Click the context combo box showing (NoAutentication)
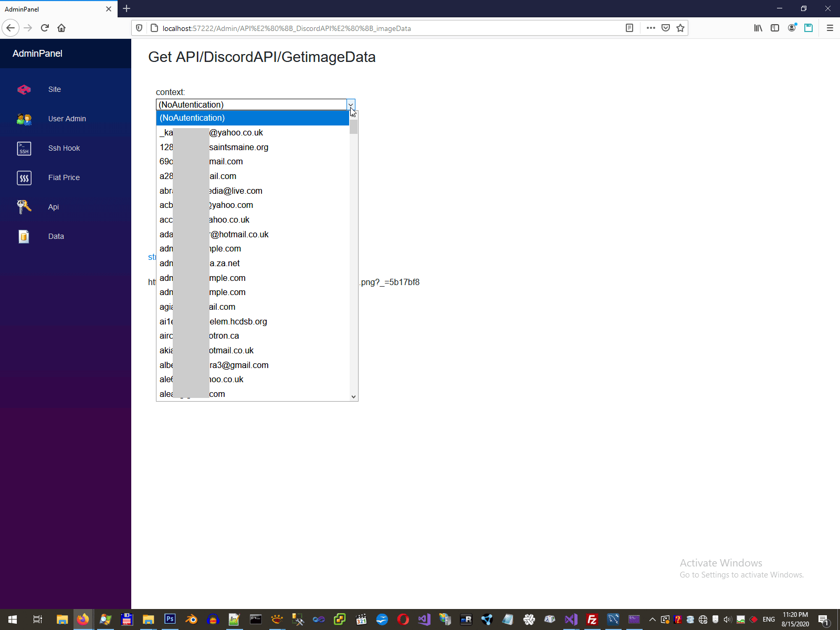This screenshot has width=840, height=630. (x=256, y=104)
